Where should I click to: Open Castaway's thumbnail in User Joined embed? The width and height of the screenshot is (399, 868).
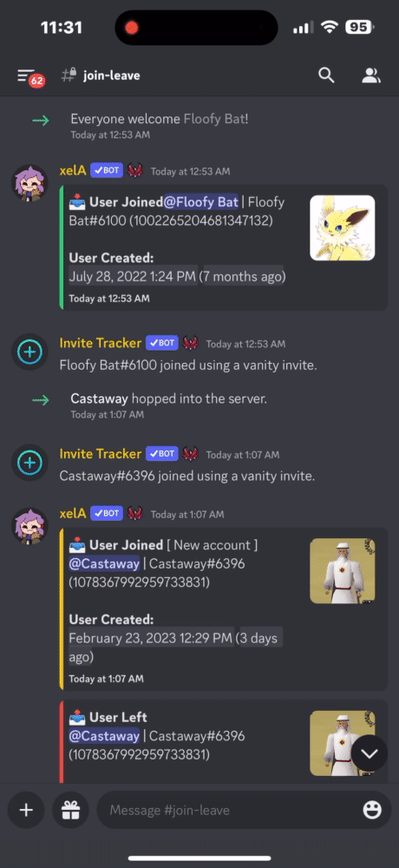[x=342, y=571]
